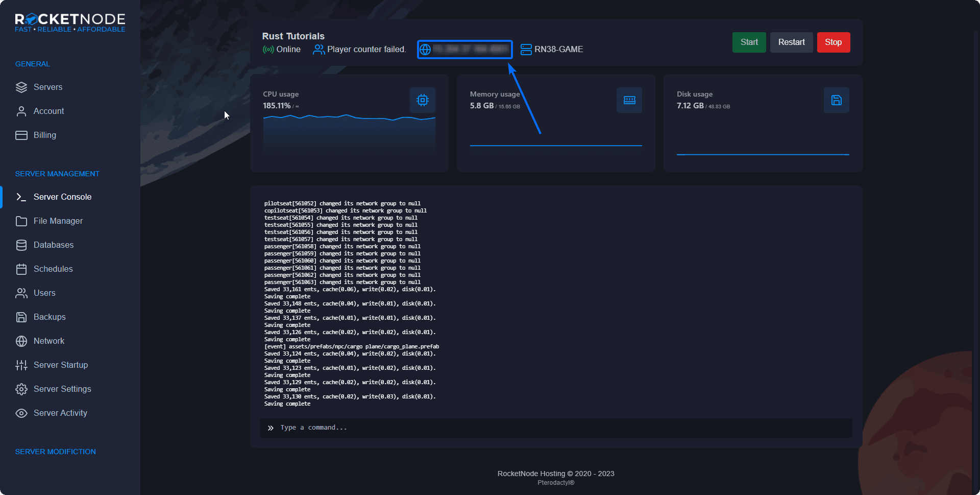Click the Online broadcast status icon
This screenshot has width=980, height=495.
(x=268, y=50)
